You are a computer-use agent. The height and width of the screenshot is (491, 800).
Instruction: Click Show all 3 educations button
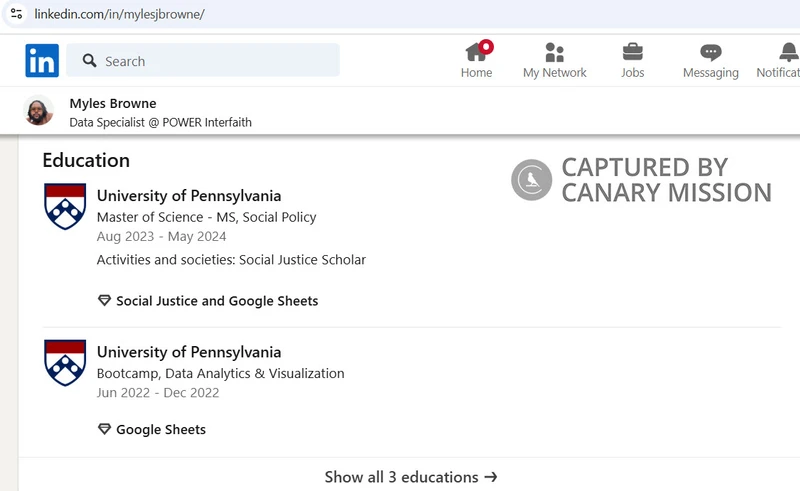coord(411,477)
